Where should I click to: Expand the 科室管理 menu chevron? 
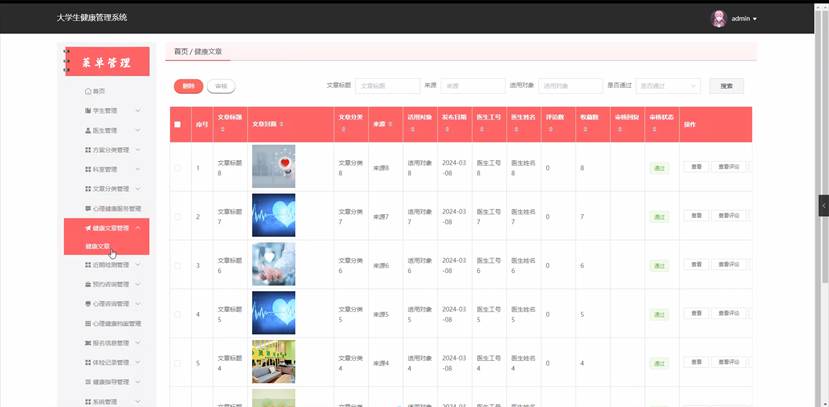[x=137, y=170]
